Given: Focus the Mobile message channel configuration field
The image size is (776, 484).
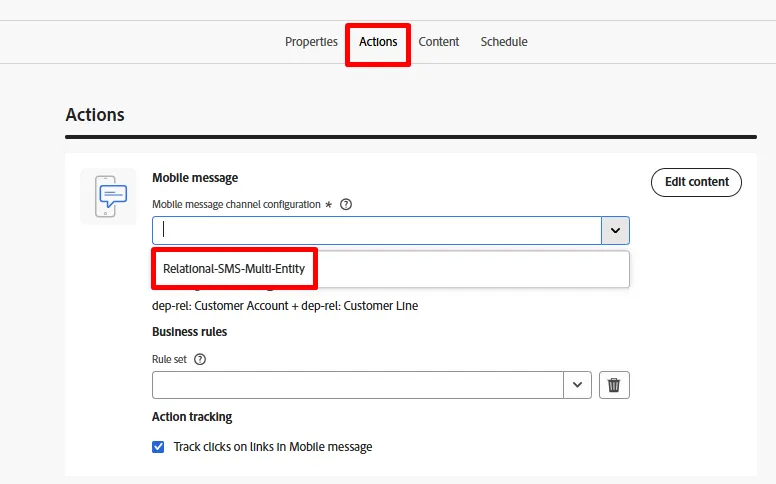Looking at the screenshot, I should click(377, 230).
